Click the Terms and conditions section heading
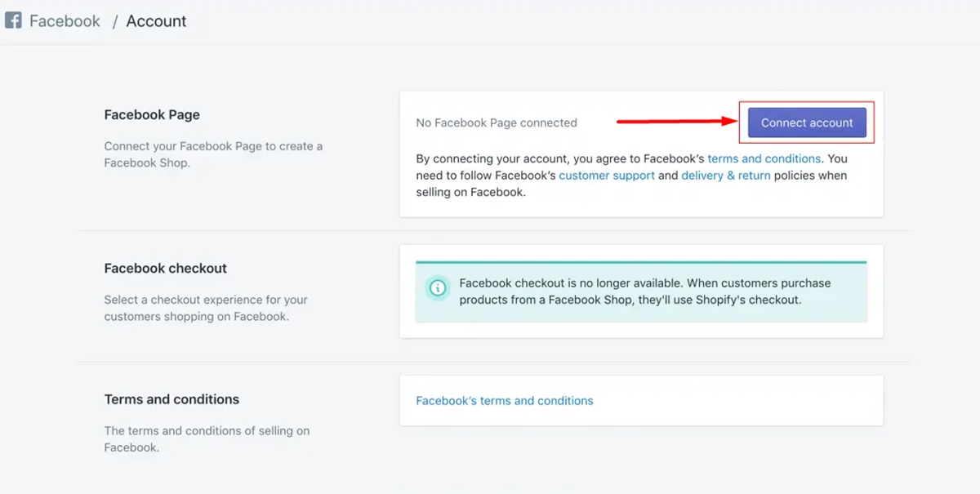 click(x=171, y=399)
